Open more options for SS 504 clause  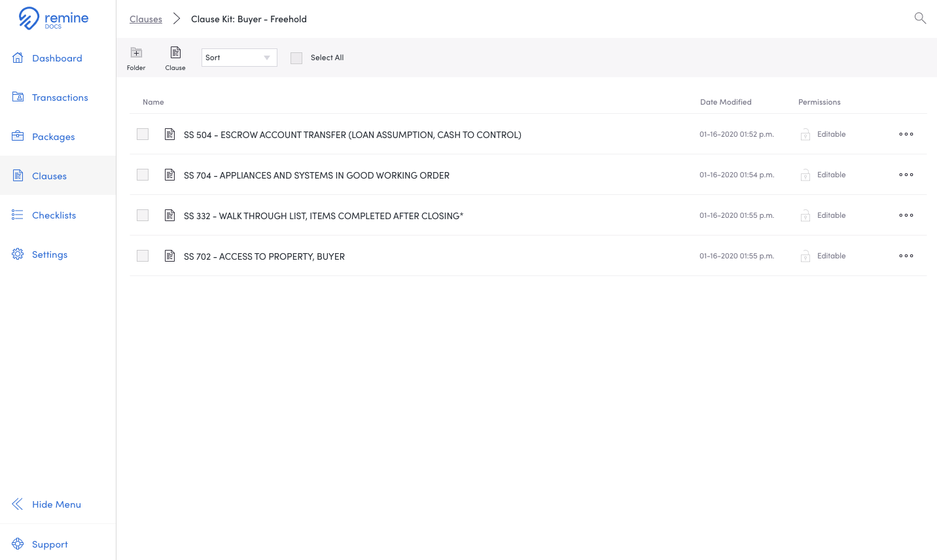906,134
